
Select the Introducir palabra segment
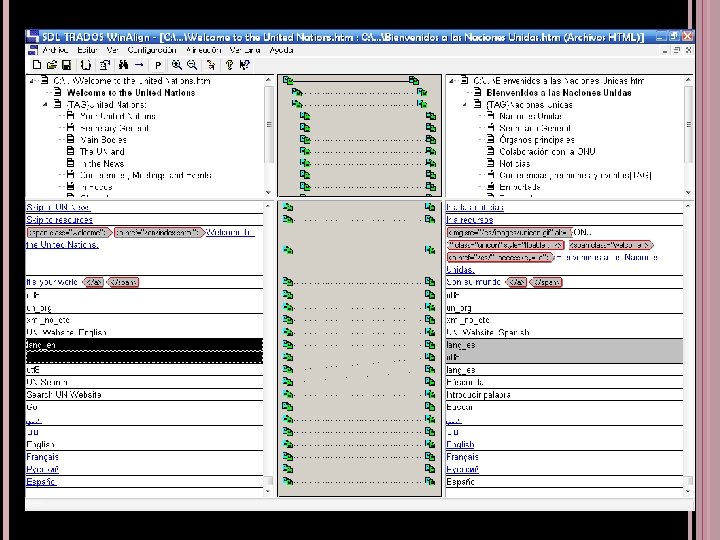coord(564,394)
